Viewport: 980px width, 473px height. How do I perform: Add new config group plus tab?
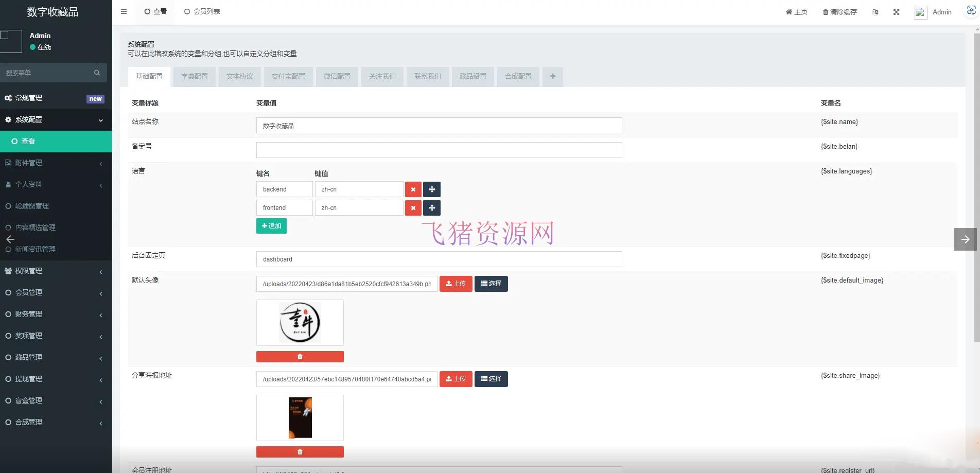click(552, 77)
